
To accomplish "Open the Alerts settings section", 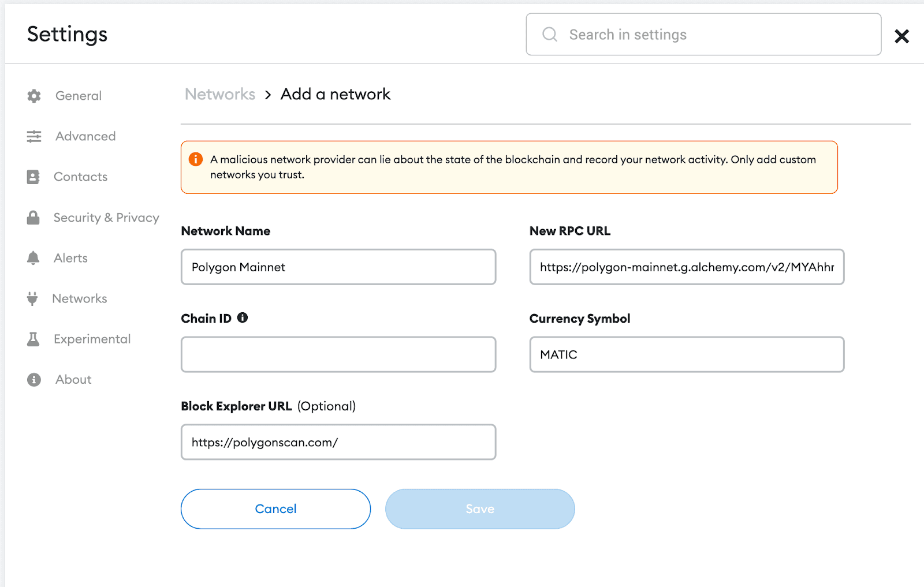I will (x=70, y=258).
